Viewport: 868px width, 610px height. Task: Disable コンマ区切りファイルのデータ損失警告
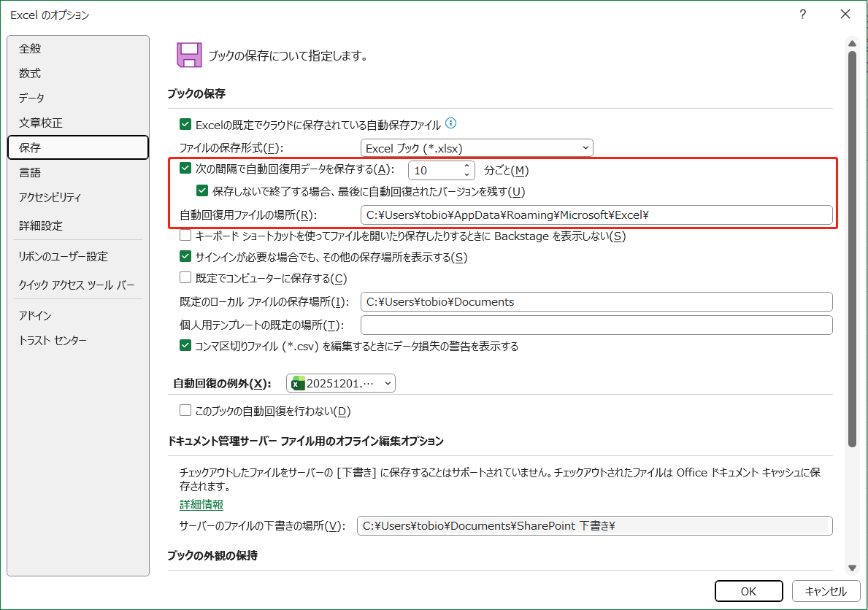(x=185, y=345)
